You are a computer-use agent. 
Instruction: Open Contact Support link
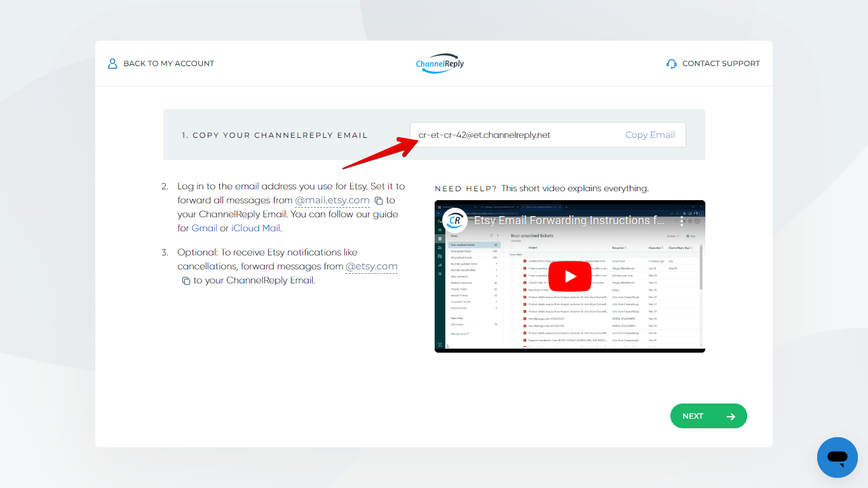(713, 64)
